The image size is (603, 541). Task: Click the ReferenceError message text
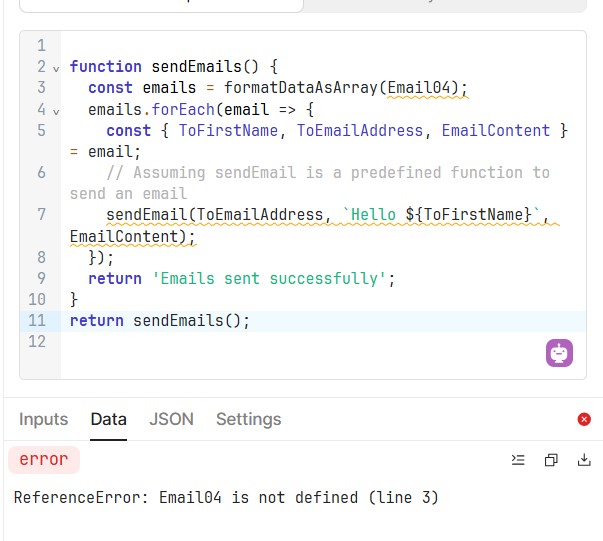pyautogui.click(x=226, y=497)
